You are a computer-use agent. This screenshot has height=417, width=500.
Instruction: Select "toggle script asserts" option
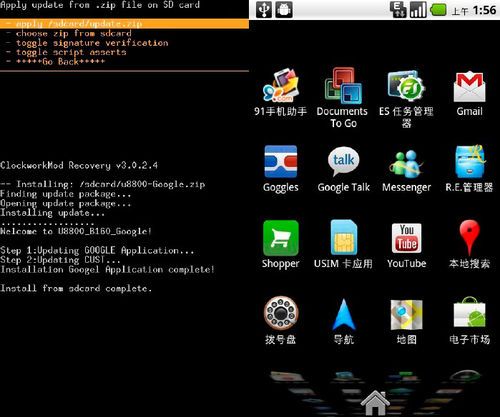pyautogui.click(x=71, y=52)
